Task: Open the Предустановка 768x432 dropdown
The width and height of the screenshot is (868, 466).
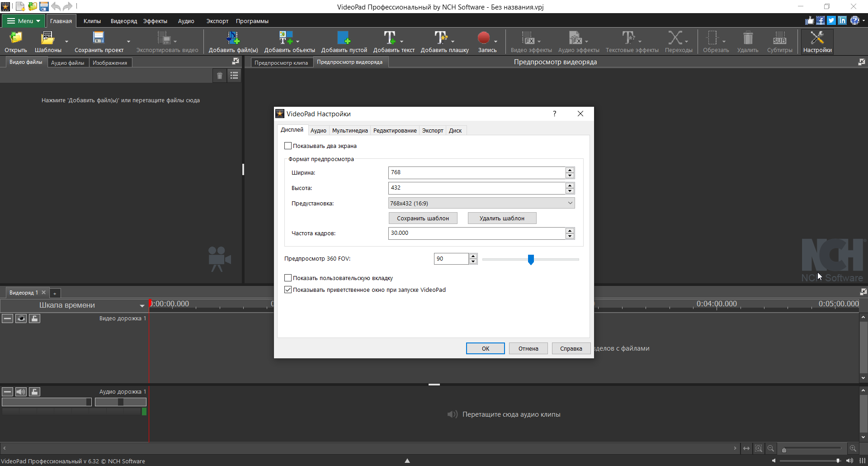Action: (481, 203)
